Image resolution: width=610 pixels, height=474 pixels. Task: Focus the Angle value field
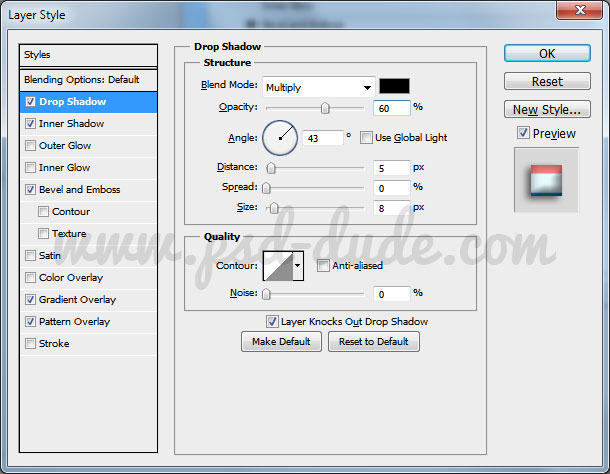click(323, 138)
